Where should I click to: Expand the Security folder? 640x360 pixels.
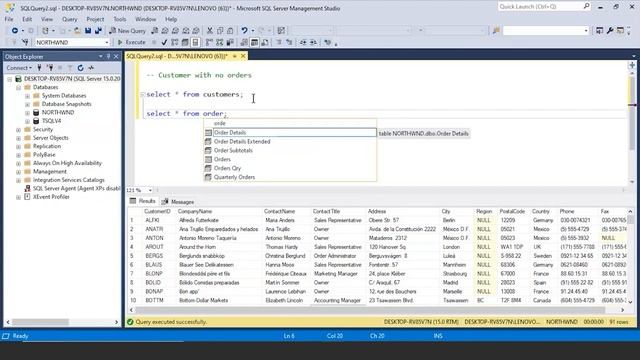[18, 129]
